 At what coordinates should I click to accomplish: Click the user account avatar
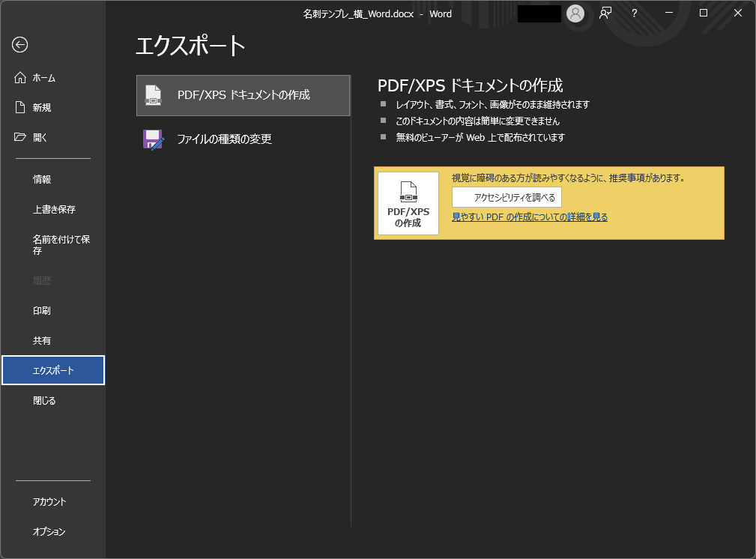575,13
